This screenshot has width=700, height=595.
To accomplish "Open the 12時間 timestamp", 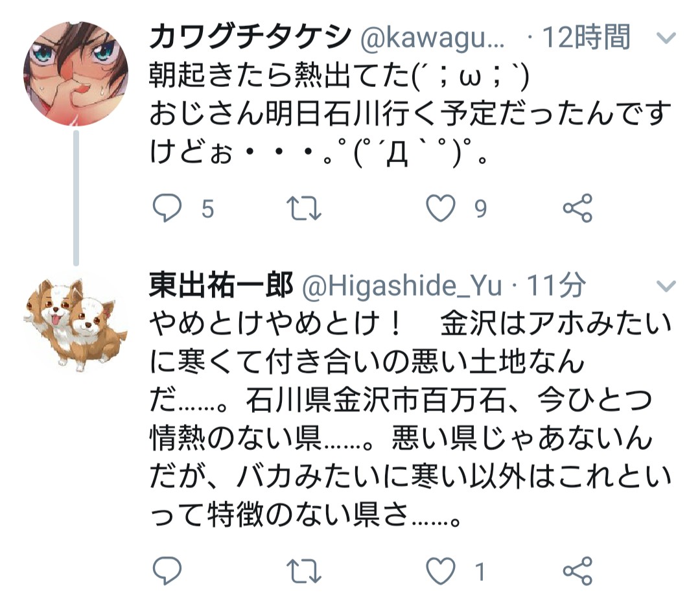I will coord(586,37).
